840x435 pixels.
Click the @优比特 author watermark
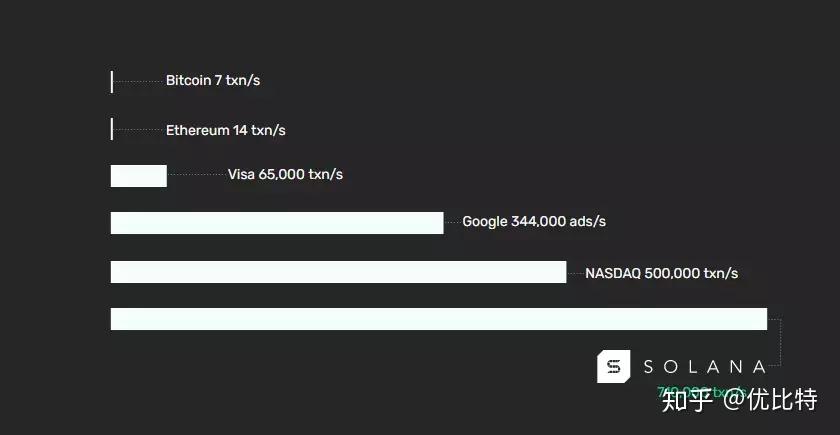coord(769,400)
